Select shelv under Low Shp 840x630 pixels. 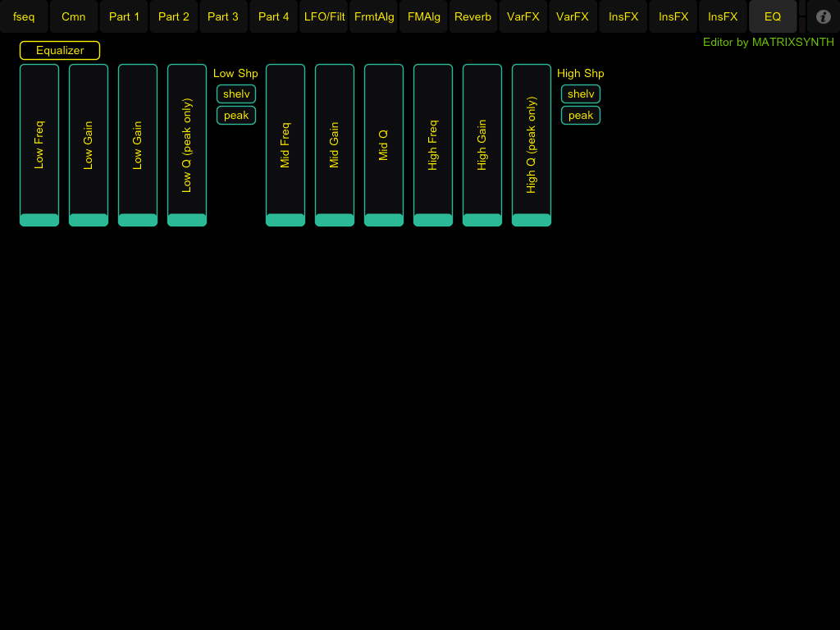pos(236,94)
